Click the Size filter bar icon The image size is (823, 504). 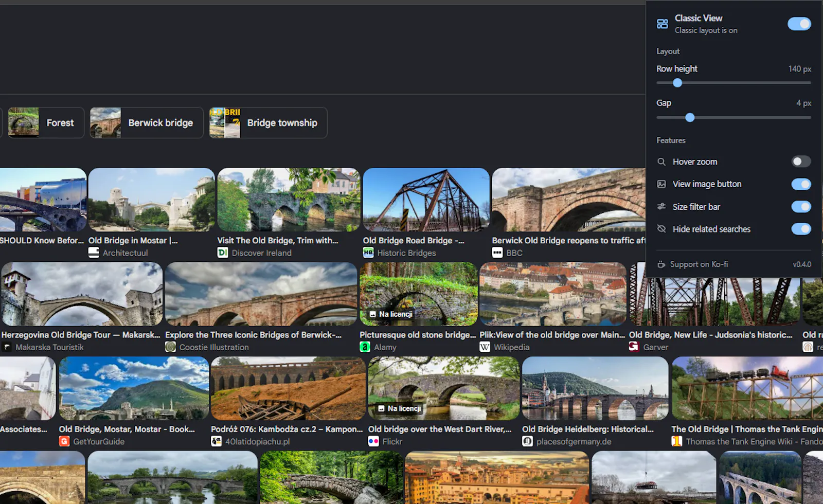pos(661,207)
